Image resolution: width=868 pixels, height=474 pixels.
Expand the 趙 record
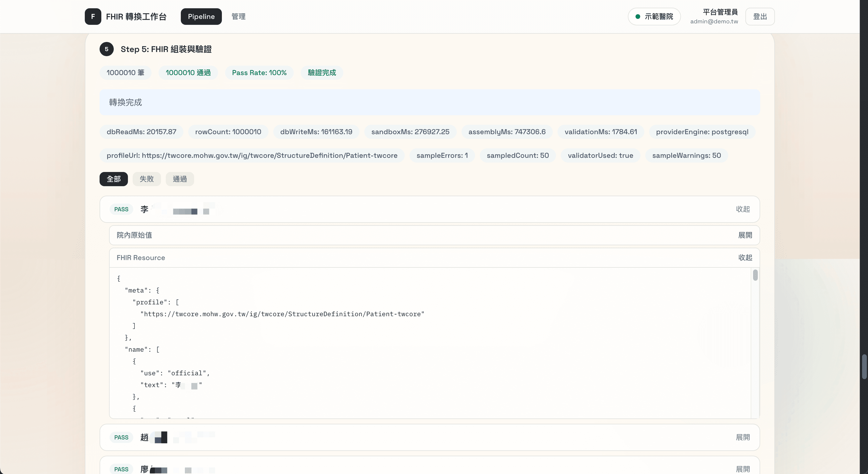pos(743,437)
